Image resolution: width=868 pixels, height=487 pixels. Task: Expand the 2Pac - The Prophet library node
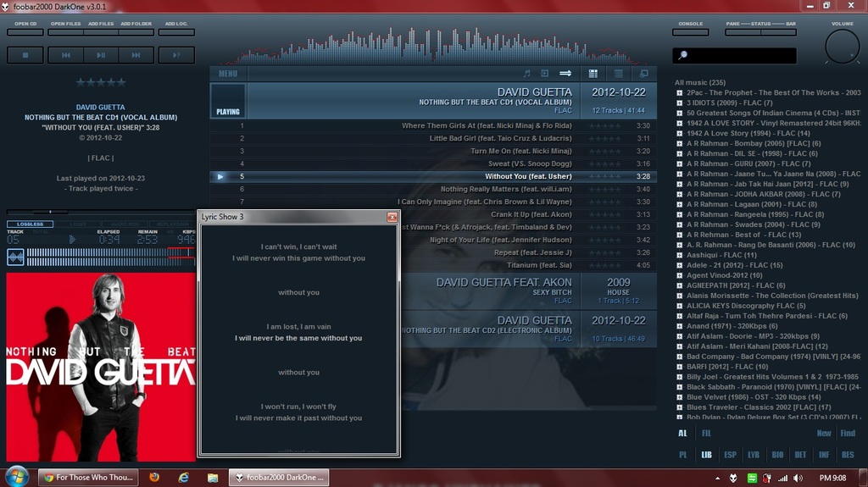[679, 93]
